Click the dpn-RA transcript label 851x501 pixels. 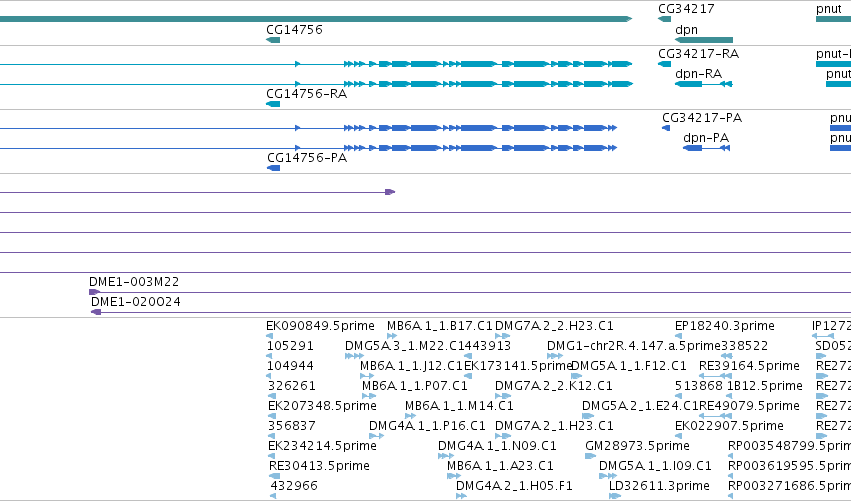pyautogui.click(x=698, y=74)
